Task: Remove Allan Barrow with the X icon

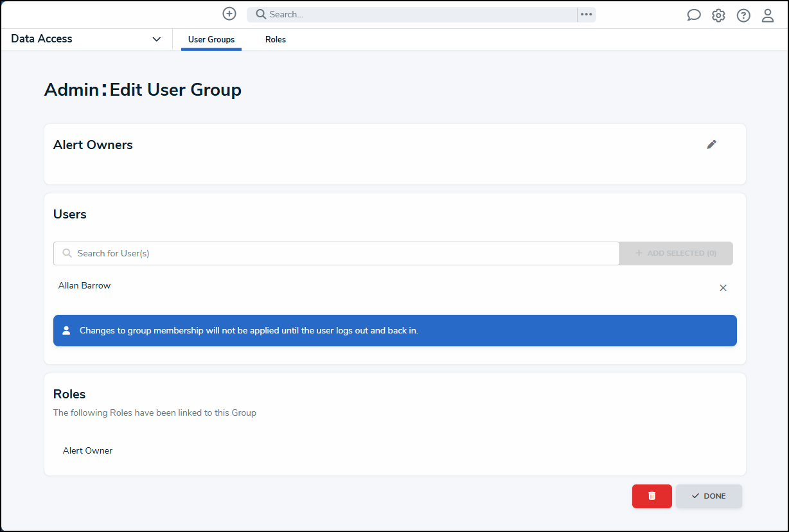Action: (723, 288)
